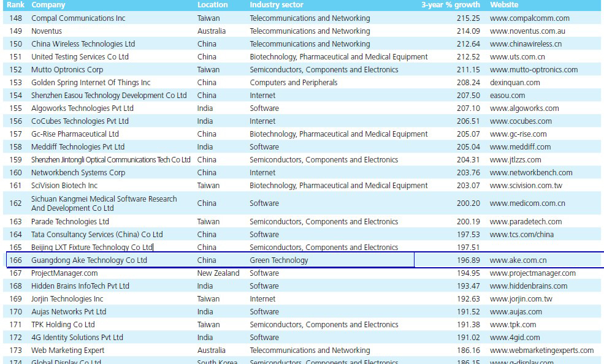Open www.jtlzzs.com website link
Image resolution: width=604 pixels, height=364 pixels.
pos(516,160)
